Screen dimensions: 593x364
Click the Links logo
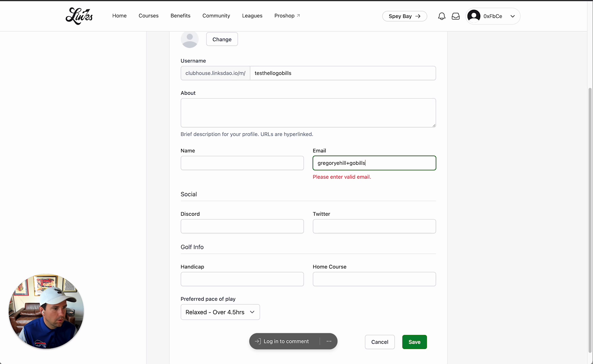click(x=79, y=16)
